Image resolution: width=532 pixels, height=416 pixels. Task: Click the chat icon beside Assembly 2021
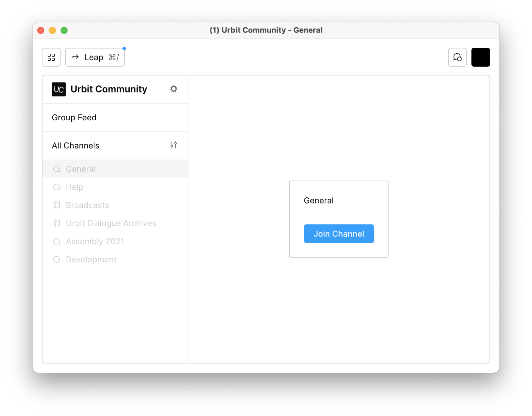click(x=57, y=241)
